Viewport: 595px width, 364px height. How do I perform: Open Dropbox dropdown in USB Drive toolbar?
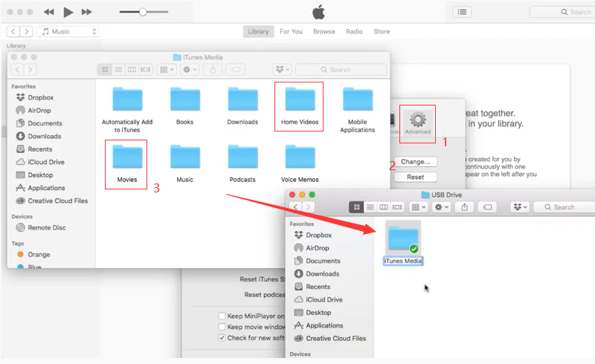(x=520, y=207)
